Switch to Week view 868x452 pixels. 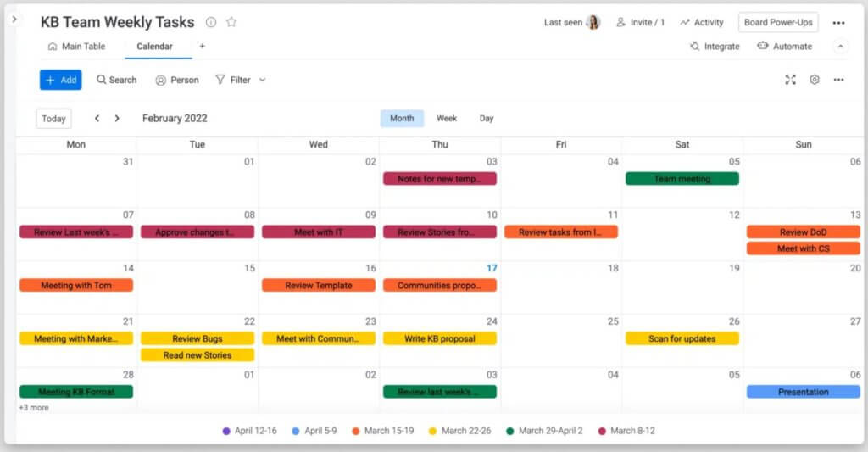tap(447, 118)
